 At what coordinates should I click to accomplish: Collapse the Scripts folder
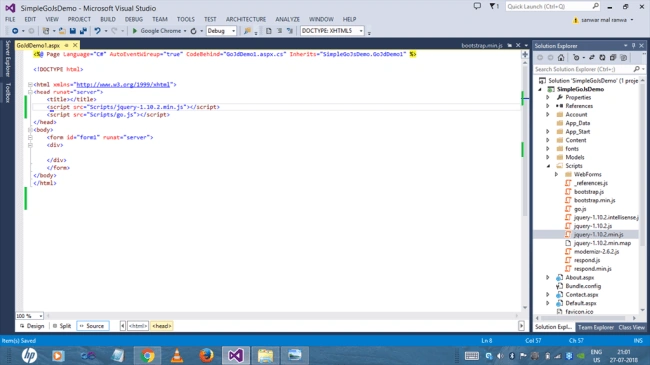548,166
